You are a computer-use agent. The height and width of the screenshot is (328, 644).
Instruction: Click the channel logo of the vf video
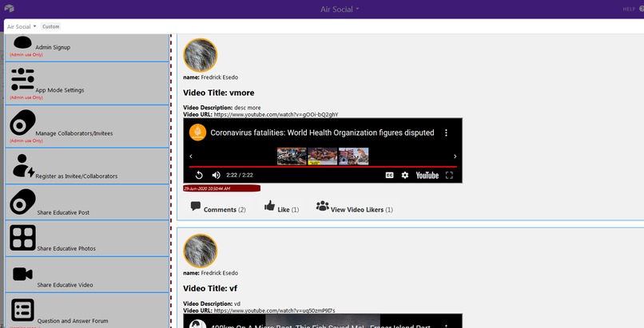(197, 324)
